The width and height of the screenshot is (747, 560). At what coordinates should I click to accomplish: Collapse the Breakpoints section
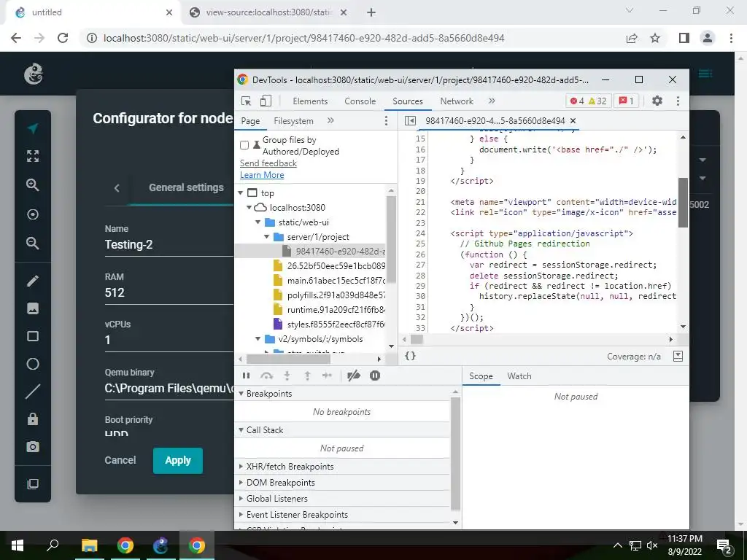241,393
